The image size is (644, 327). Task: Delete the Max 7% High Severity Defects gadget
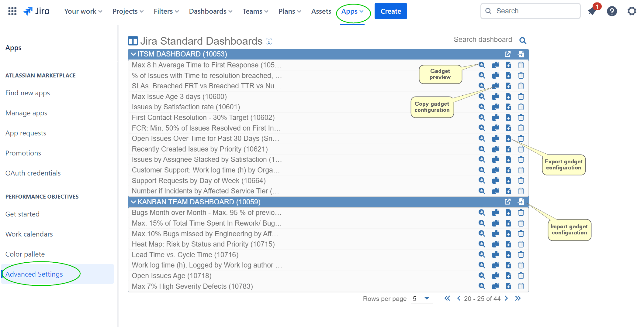(521, 286)
